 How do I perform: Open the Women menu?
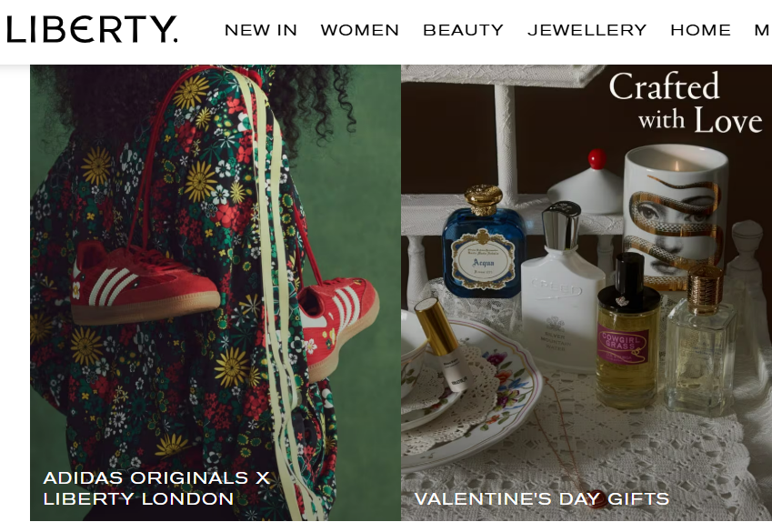click(360, 31)
